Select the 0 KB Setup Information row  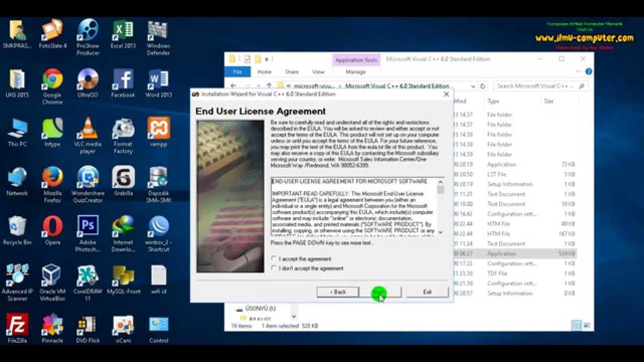click(514, 294)
